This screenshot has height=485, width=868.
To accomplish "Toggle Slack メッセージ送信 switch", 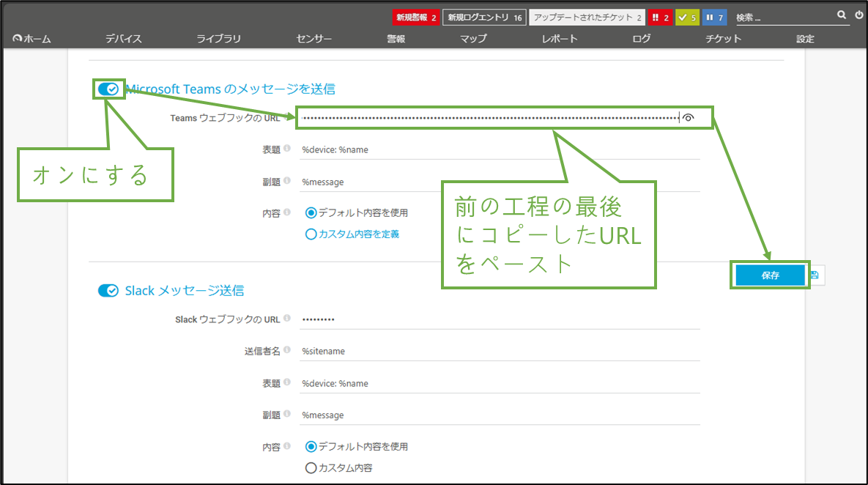I will [x=108, y=291].
